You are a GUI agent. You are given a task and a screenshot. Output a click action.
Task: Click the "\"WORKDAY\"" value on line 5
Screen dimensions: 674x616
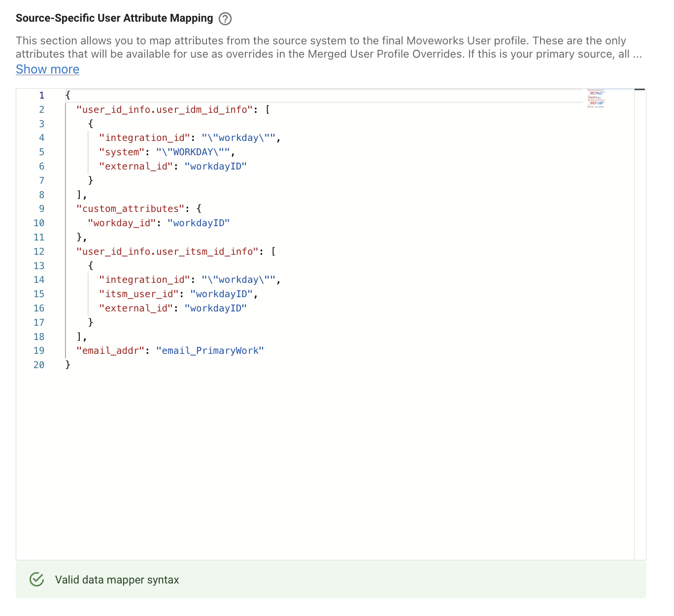coord(193,152)
